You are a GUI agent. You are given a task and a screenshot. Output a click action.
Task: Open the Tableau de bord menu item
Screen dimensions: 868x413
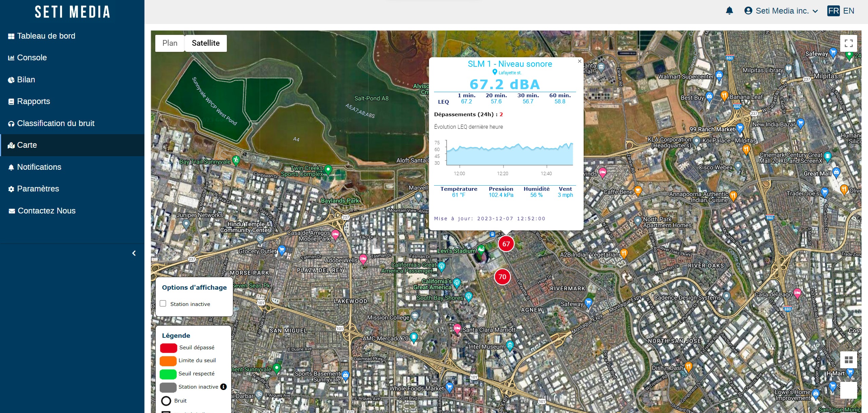pos(72,36)
